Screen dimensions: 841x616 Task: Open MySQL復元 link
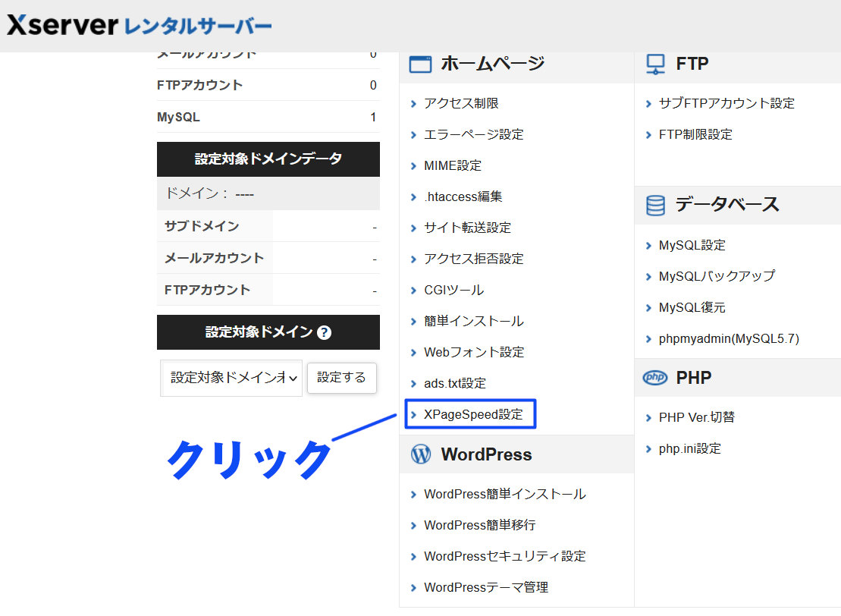coord(692,307)
